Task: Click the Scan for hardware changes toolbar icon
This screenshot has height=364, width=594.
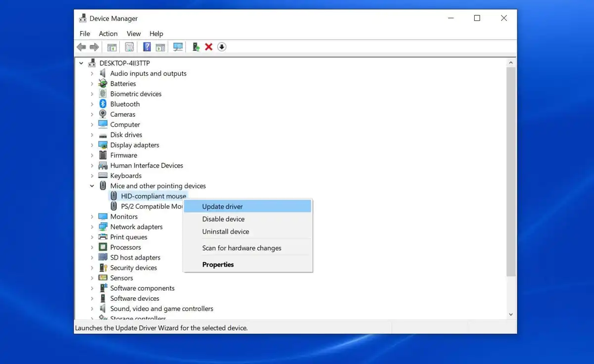Action: coord(178,46)
